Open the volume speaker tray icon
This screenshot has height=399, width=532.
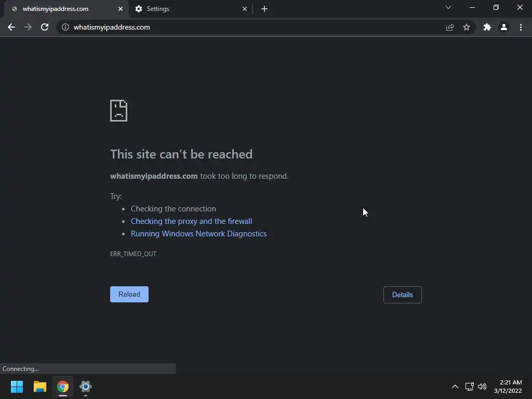point(482,387)
